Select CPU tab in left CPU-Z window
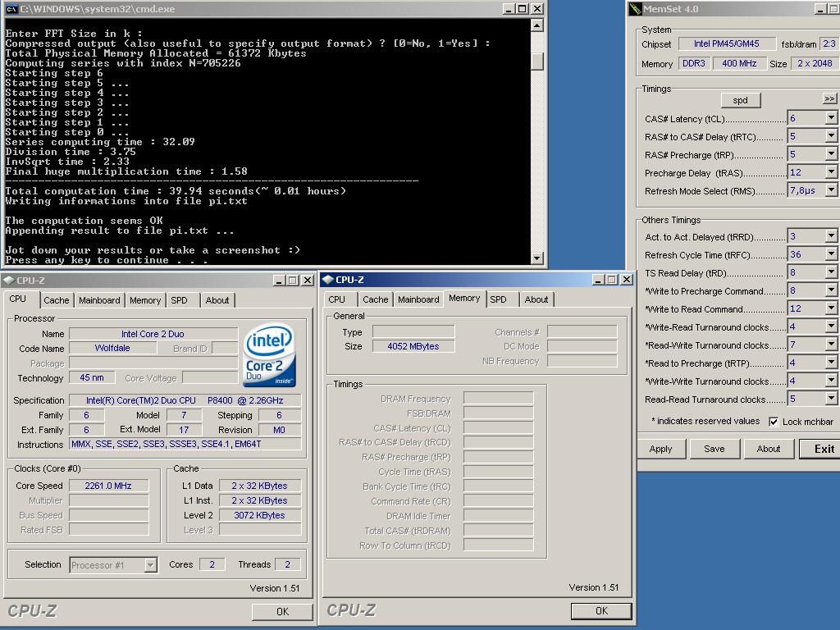 22,299
